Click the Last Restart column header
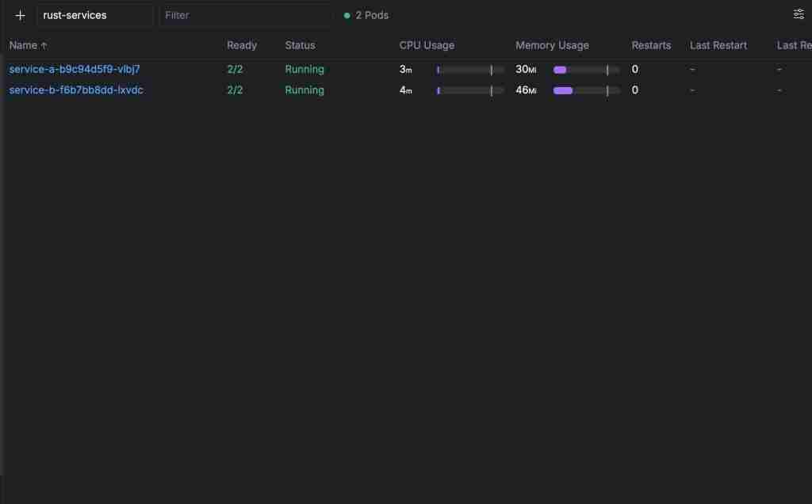 [718, 45]
